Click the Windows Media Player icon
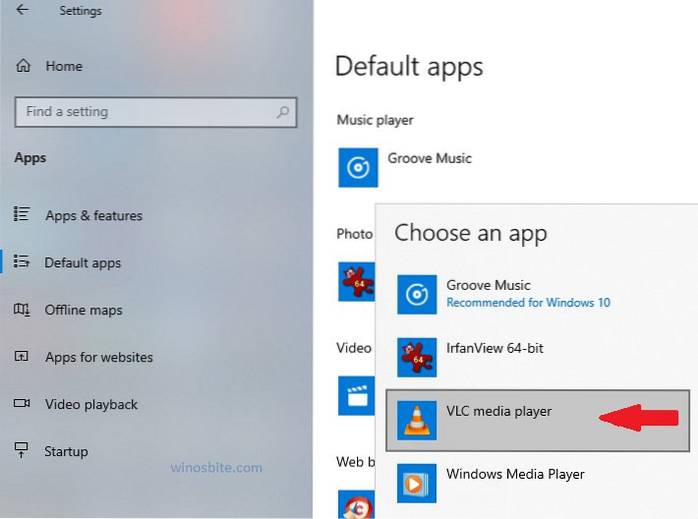 point(416,483)
